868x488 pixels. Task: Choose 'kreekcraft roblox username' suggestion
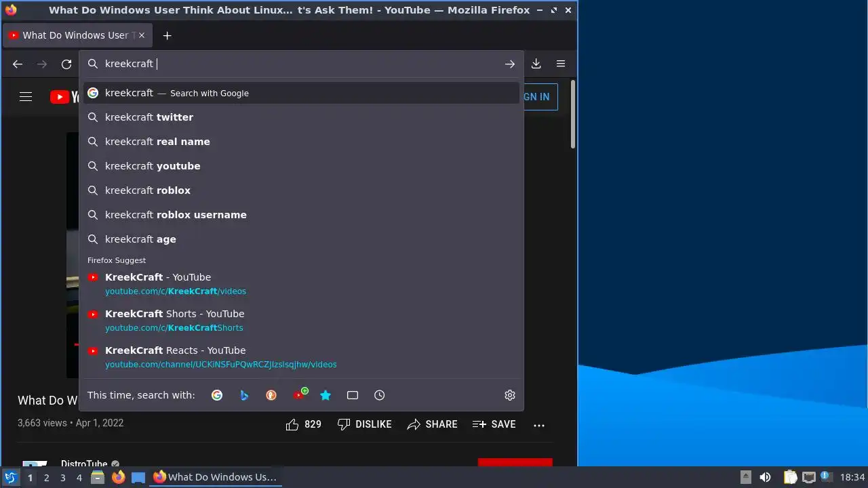click(301, 215)
